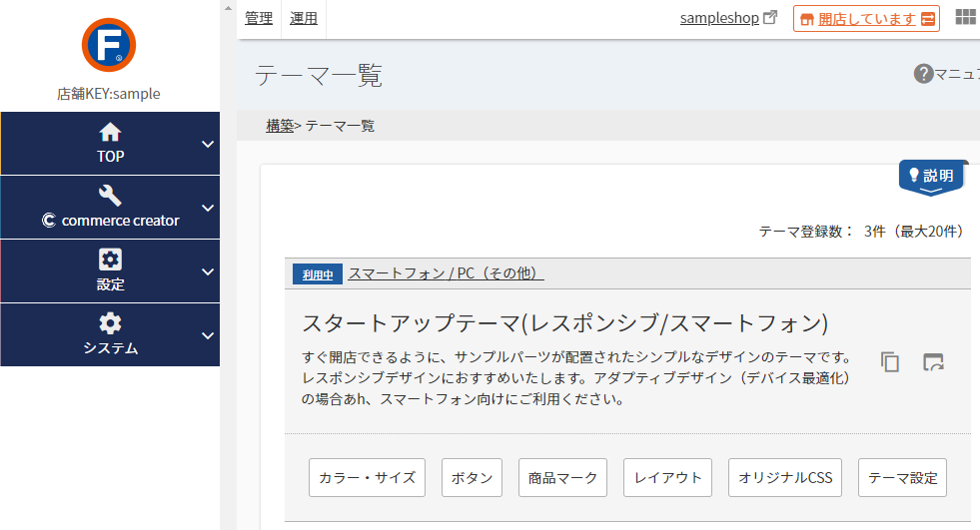This screenshot has height=530, width=980.
Task: Toggle the shop open status switch icon
Action: pos(928,19)
